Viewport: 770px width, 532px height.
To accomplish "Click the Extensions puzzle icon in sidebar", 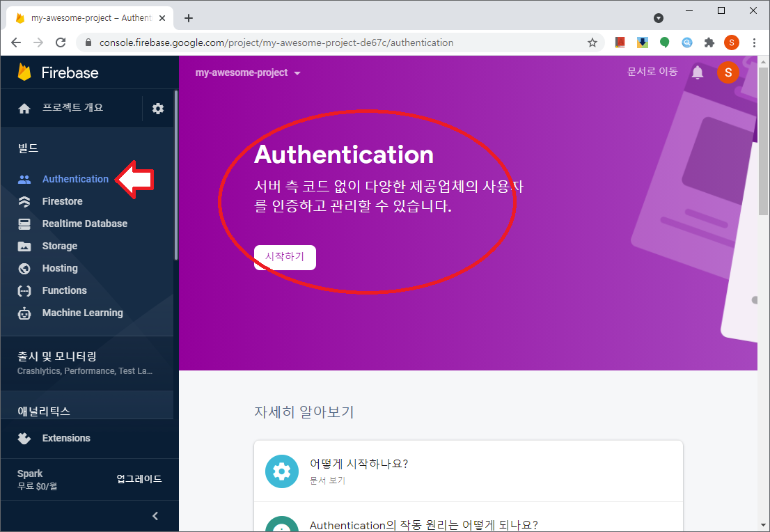I will pos(24,438).
